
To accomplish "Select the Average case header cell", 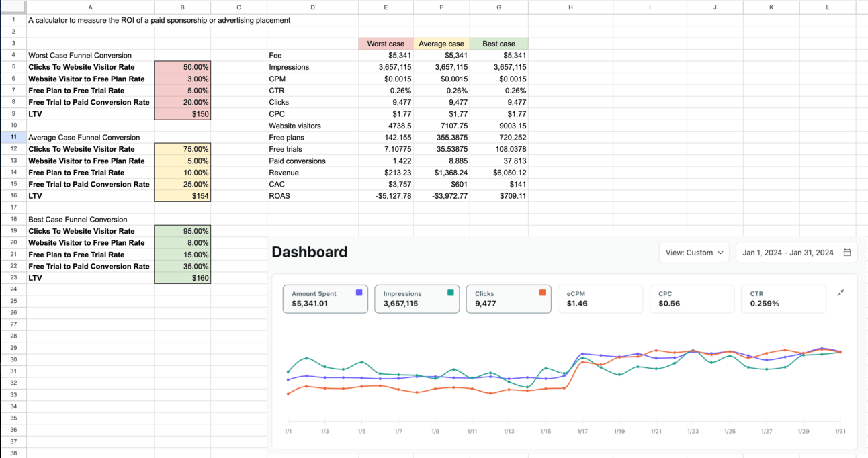I will pos(441,44).
